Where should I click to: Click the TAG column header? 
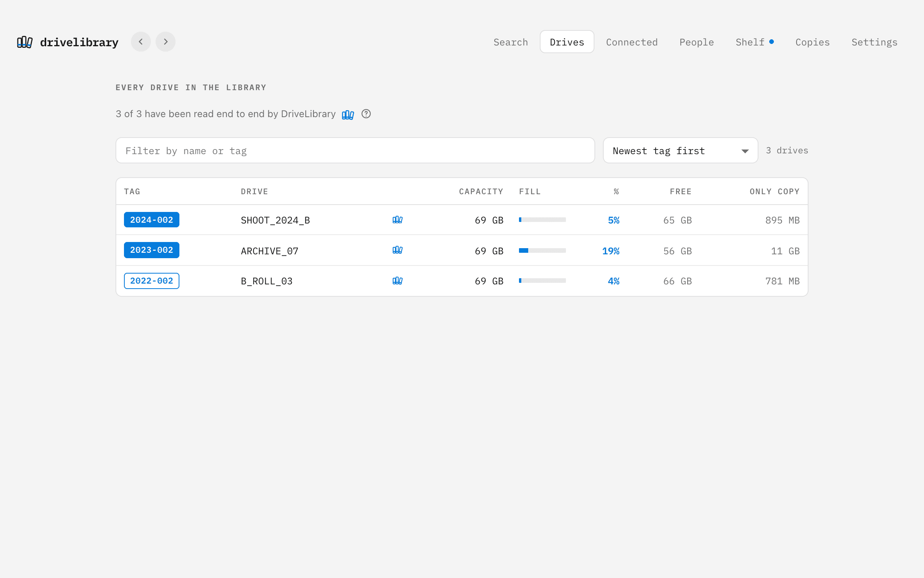[x=132, y=192]
